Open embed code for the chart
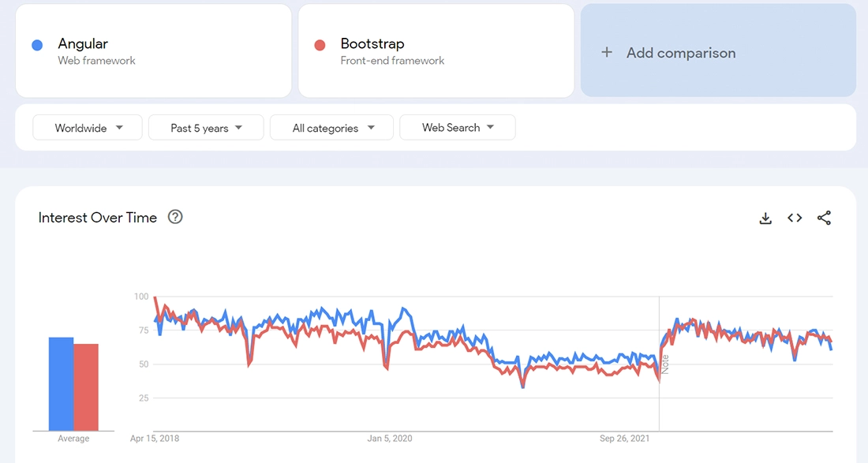The width and height of the screenshot is (868, 463). 795,218
